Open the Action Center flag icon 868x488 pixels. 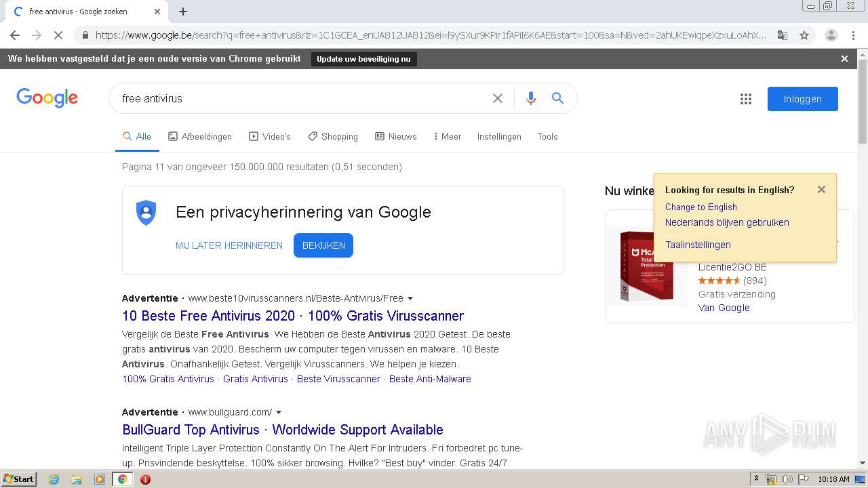[803, 479]
